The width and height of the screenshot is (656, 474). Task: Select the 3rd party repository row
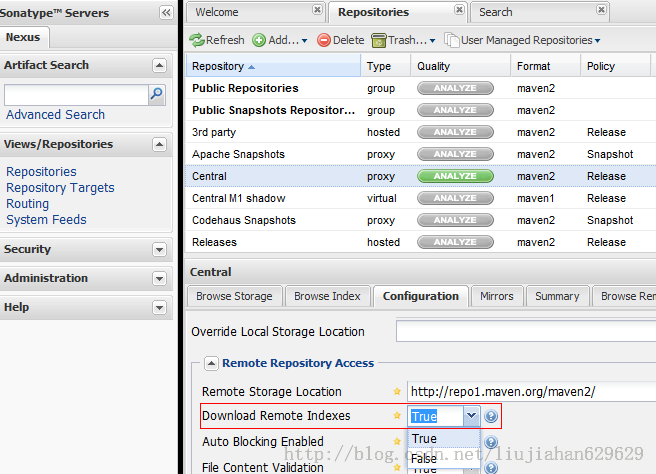tap(420, 132)
